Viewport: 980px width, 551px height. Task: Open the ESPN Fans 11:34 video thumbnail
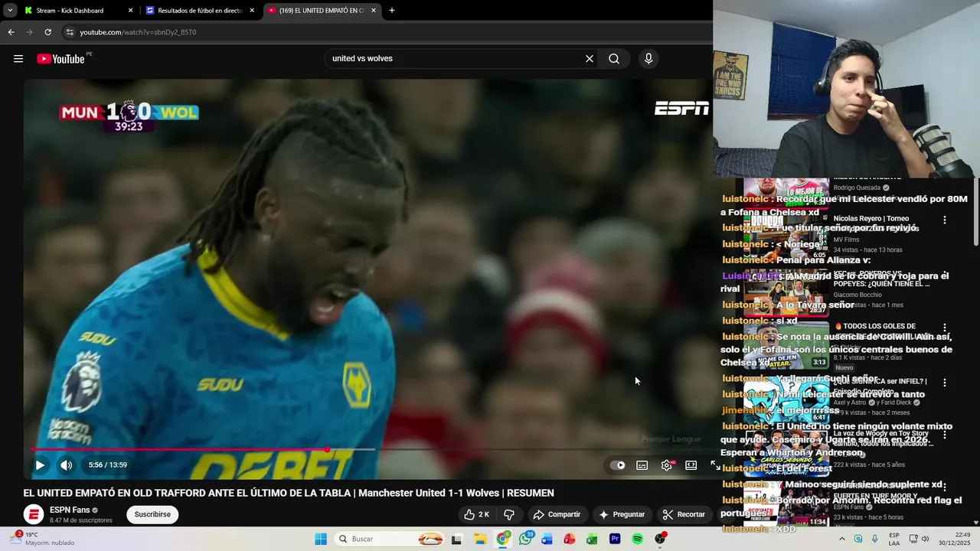click(x=786, y=505)
